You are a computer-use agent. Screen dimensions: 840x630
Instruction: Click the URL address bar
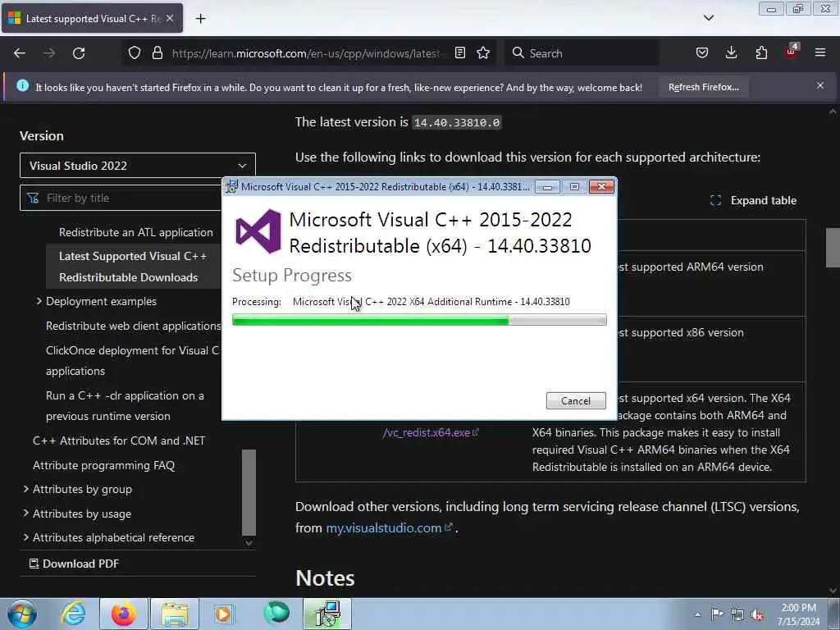(307, 53)
